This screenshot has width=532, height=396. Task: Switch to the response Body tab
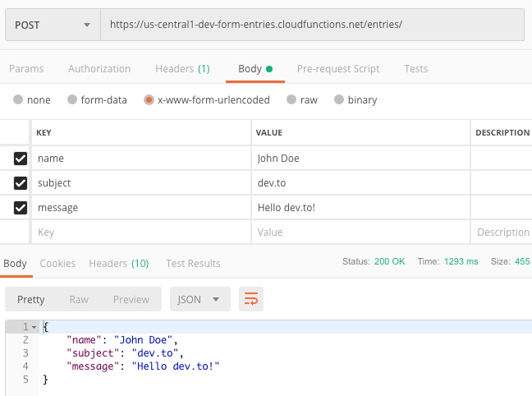pyautogui.click(x=16, y=264)
